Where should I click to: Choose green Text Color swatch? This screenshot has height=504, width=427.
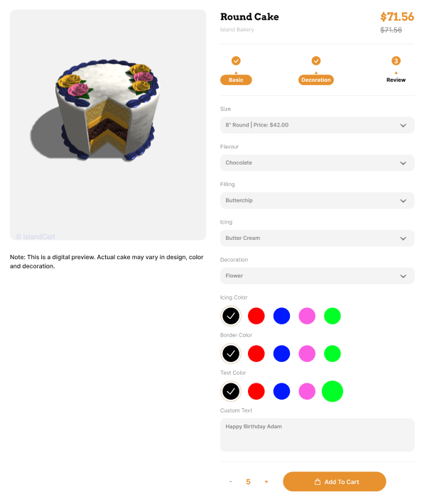[333, 391]
